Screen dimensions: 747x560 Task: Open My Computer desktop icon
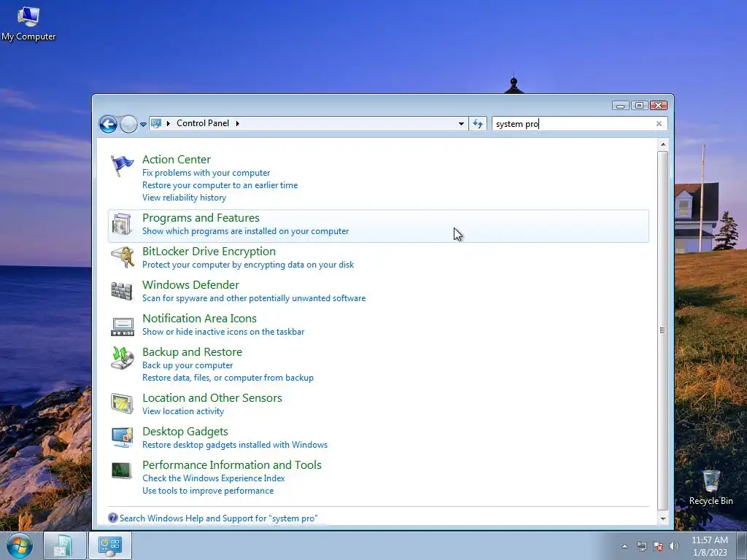[x=28, y=24]
